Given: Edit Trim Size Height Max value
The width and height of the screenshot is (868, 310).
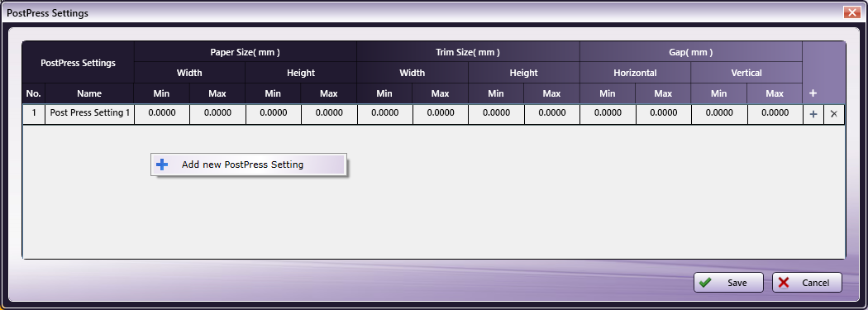Looking at the screenshot, I should 552,114.
